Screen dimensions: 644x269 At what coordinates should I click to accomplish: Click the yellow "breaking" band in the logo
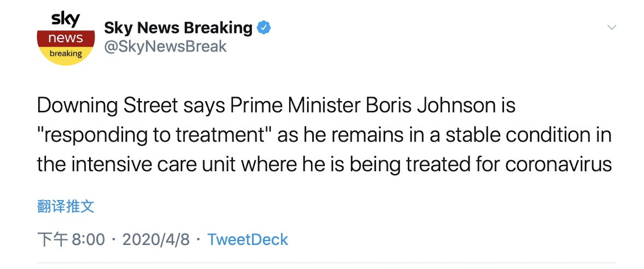(66, 54)
